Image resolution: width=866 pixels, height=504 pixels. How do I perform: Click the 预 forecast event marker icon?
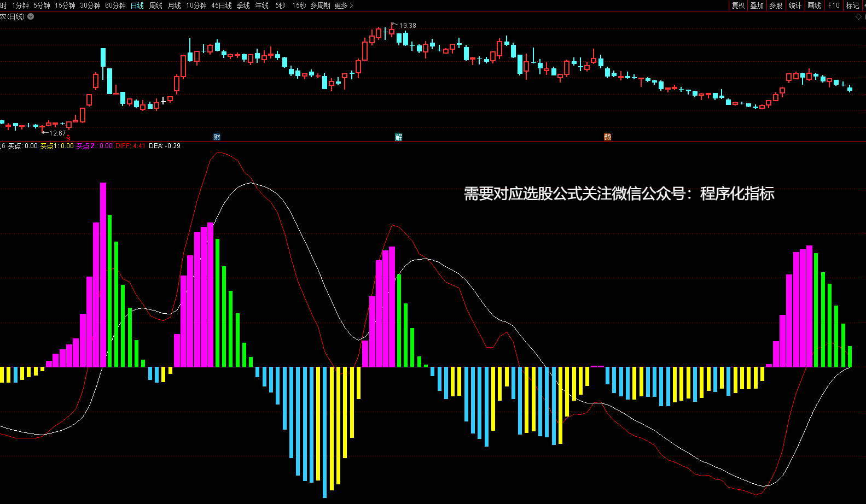click(x=607, y=137)
